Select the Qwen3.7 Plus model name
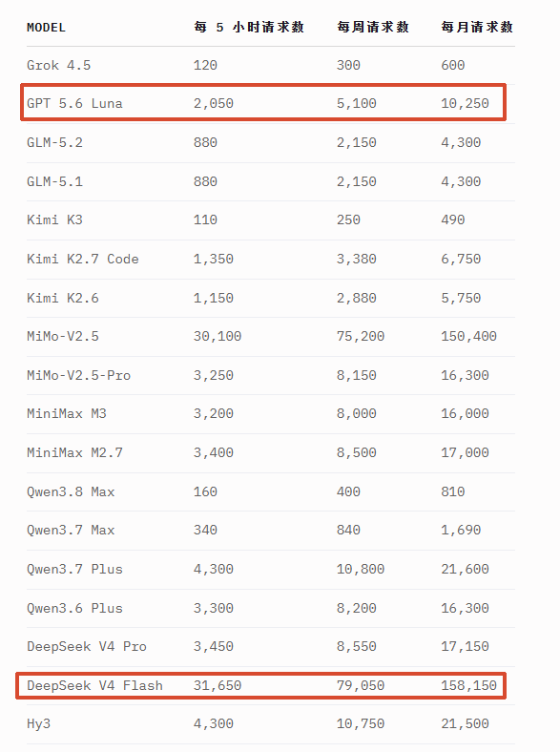The image size is (560, 752). (74, 570)
